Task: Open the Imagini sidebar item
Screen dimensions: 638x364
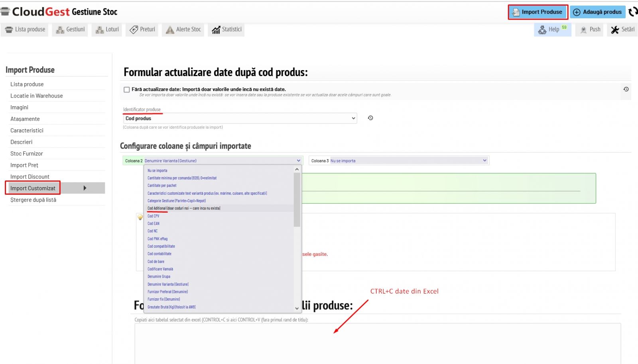Action: (x=19, y=107)
